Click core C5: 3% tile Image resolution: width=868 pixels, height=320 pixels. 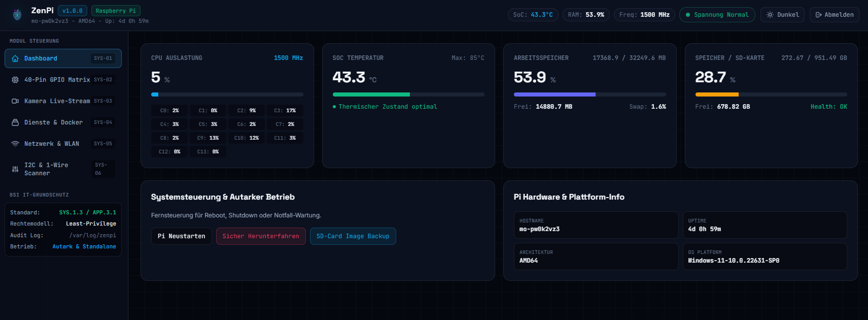[208, 124]
